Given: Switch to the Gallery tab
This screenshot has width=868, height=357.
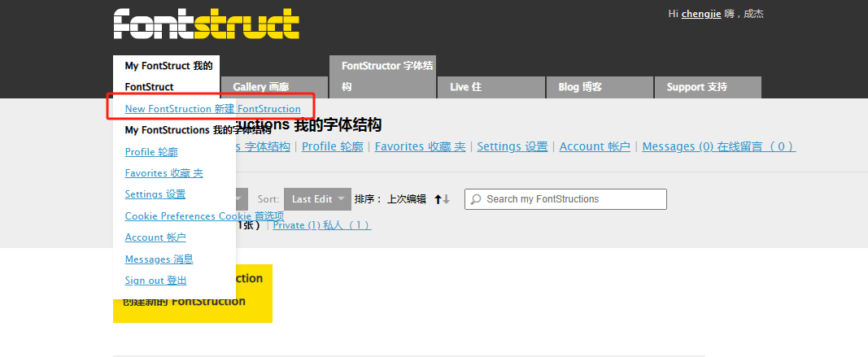Looking at the screenshot, I should [274, 87].
